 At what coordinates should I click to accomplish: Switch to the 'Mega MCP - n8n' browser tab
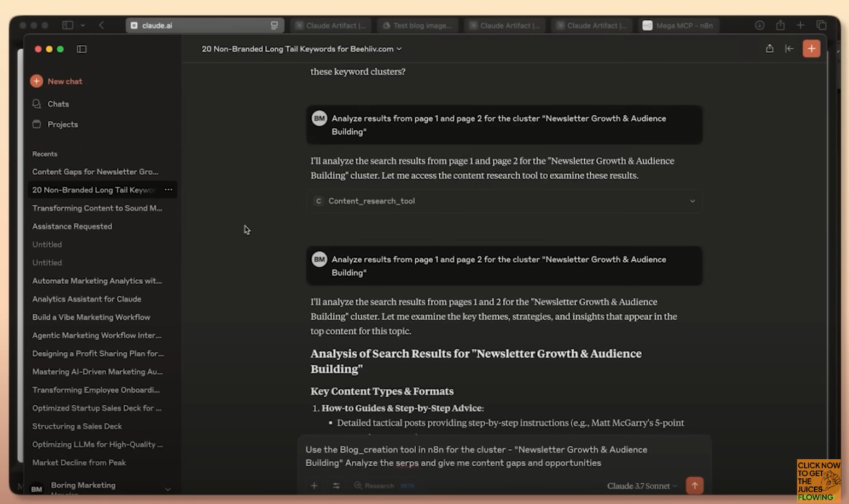pos(679,25)
